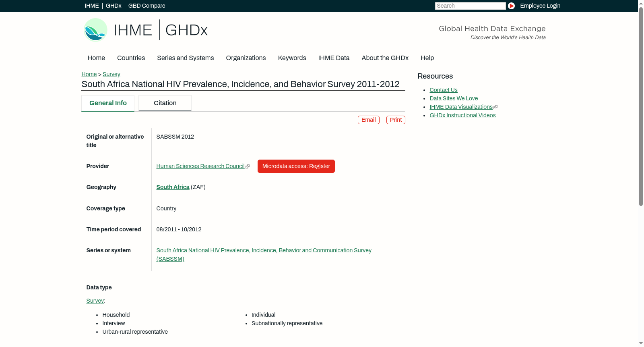Image resolution: width=644 pixels, height=347 pixels.
Task: Click the red search go arrow button
Action: [x=511, y=6]
